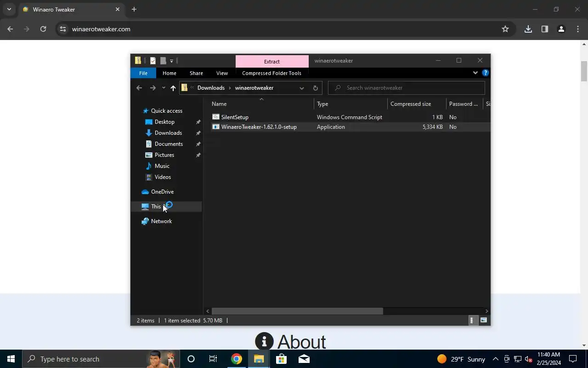This screenshot has height=368, width=588.
Task: Click the New Folder quick access icon
Action: 163,61
